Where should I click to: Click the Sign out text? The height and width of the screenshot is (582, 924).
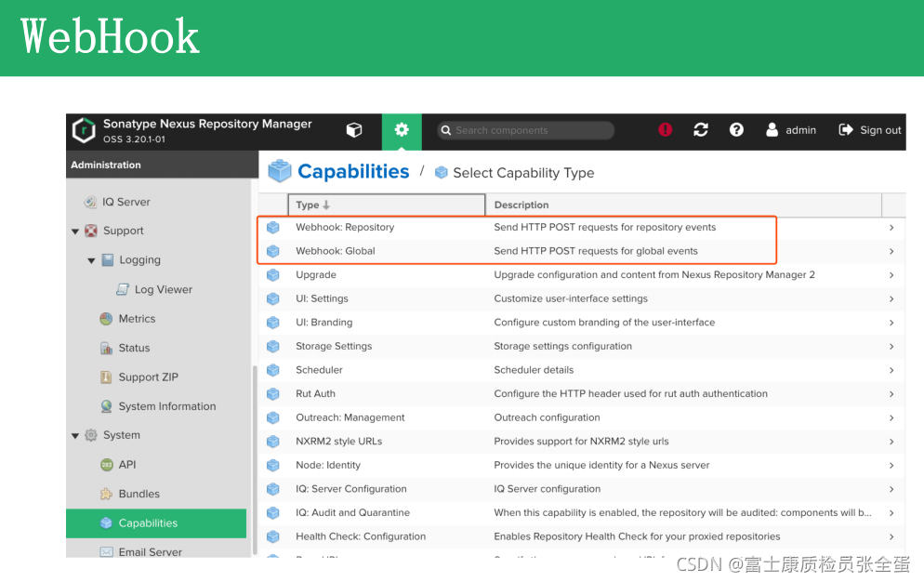click(880, 130)
